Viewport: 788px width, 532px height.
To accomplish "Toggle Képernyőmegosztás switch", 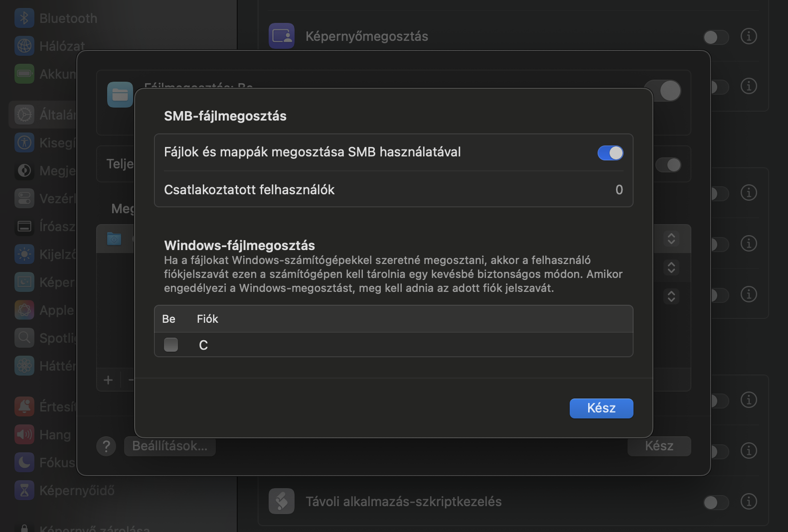I will click(x=716, y=37).
